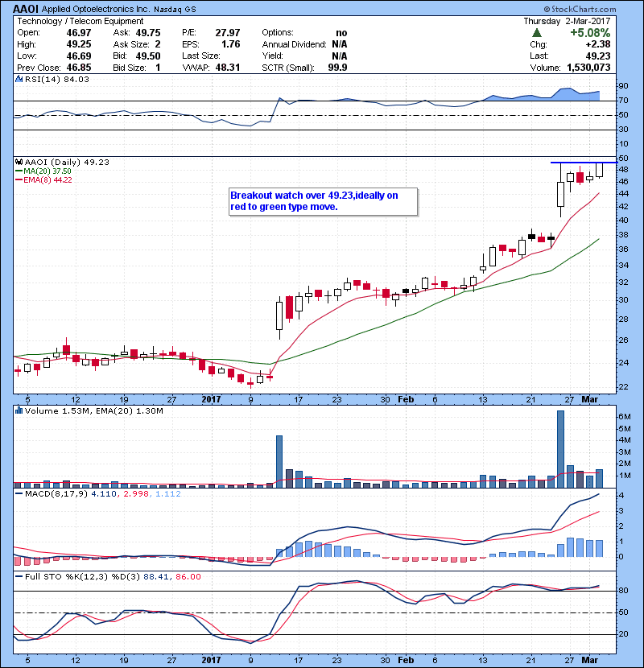Click the company name Applied Optoelectronics Inc.
Viewport: 644px width, 668px height.
tap(96, 9)
